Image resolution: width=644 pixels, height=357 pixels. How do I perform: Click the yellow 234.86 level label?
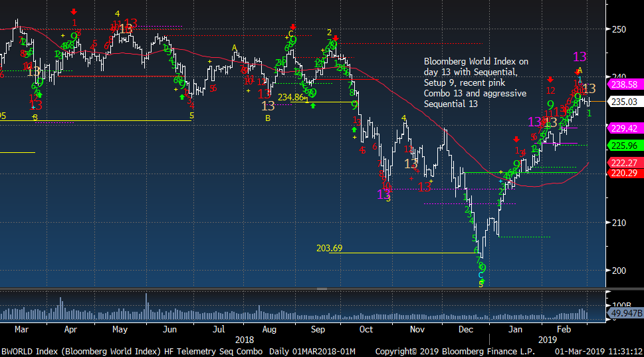point(291,97)
